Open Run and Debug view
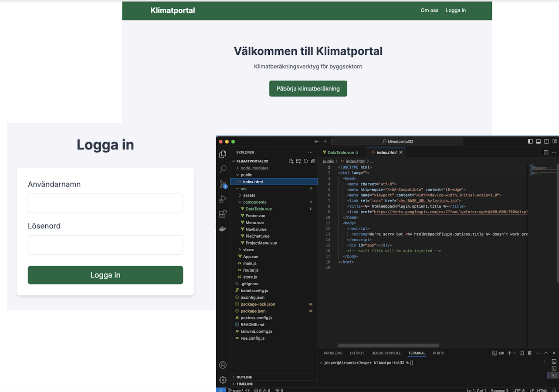The height and width of the screenshot is (392, 559). click(223, 199)
